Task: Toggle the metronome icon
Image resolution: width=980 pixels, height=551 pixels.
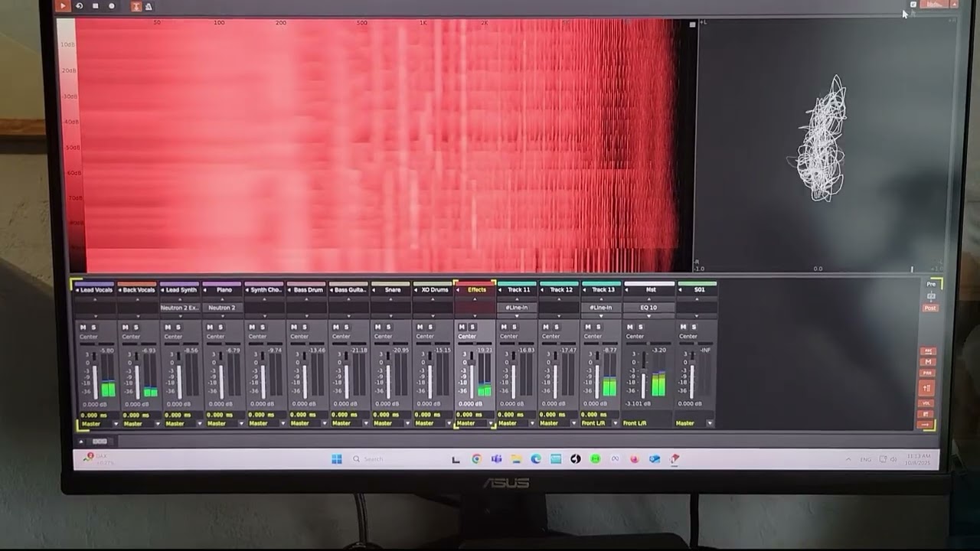Action: click(x=148, y=7)
